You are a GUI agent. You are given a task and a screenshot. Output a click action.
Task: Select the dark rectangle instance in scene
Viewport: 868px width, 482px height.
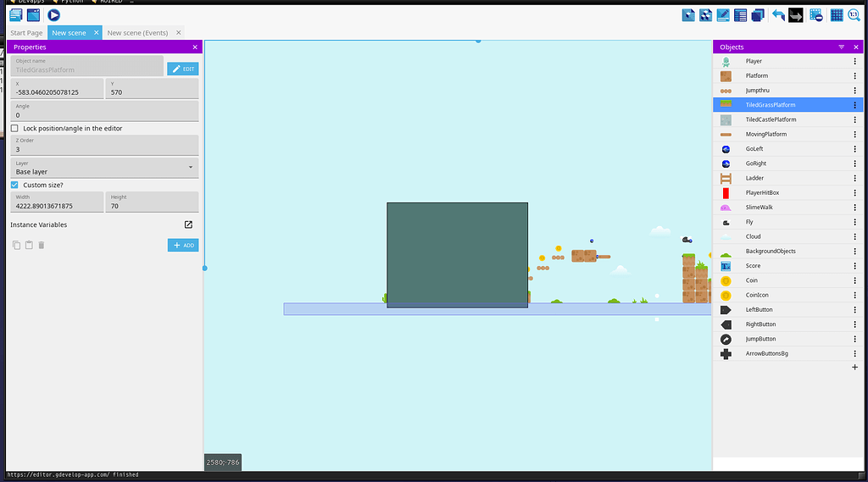[457, 255]
